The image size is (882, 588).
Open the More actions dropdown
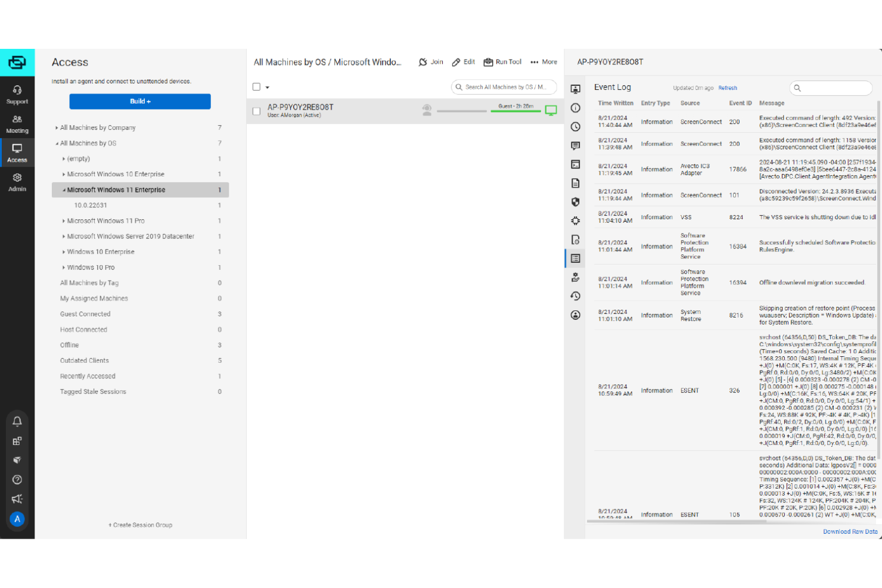click(x=543, y=61)
